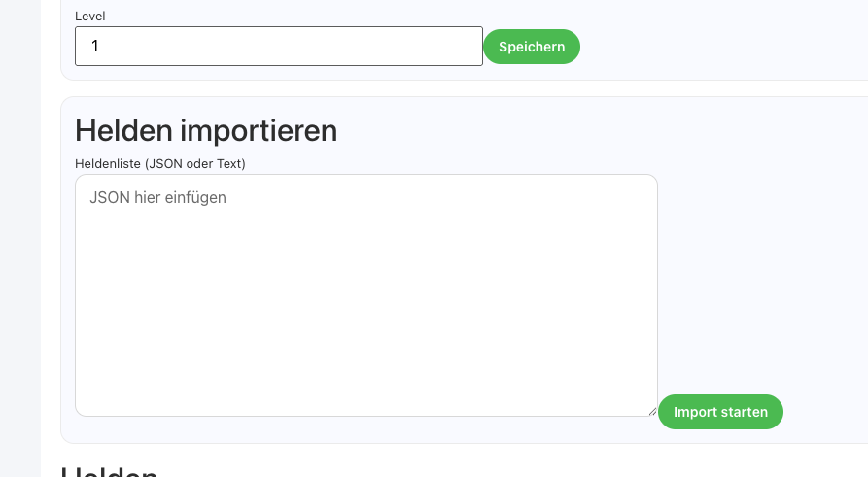Click the JSON hier einfügen placeholder text
The height and width of the screenshot is (477, 868).
157,197
